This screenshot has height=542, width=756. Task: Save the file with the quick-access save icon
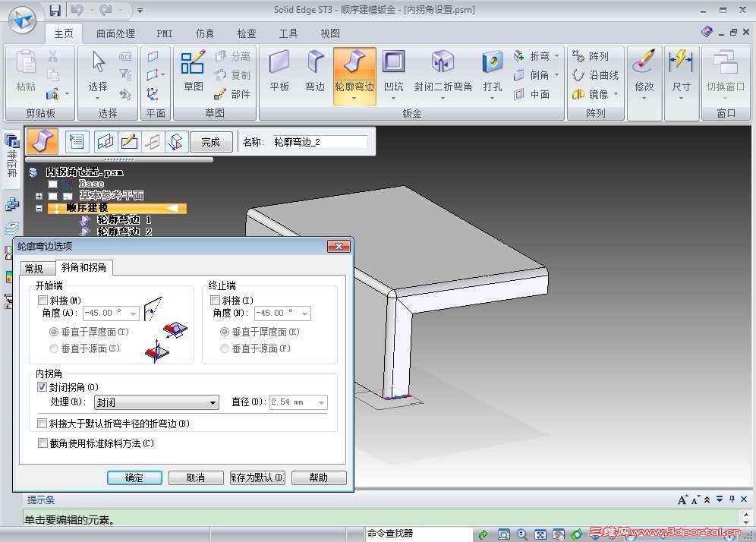click(x=55, y=10)
